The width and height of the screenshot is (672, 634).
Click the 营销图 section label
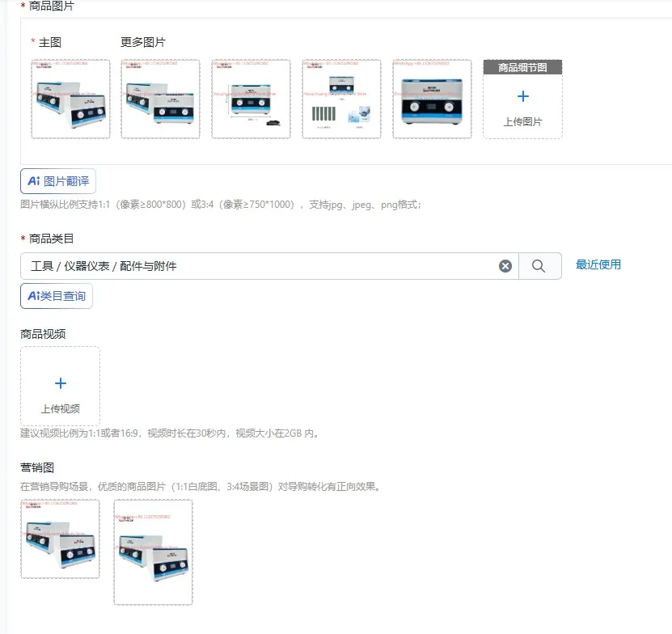tap(37, 467)
